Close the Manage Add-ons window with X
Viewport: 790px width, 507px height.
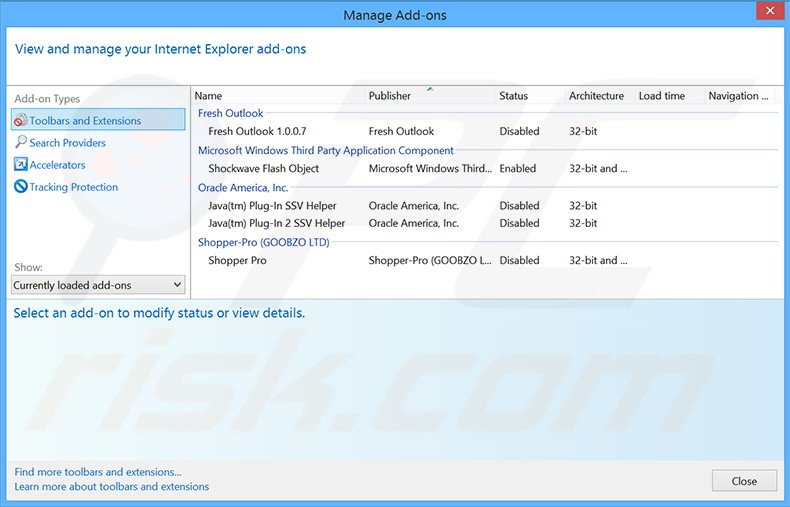pyautogui.click(x=770, y=11)
